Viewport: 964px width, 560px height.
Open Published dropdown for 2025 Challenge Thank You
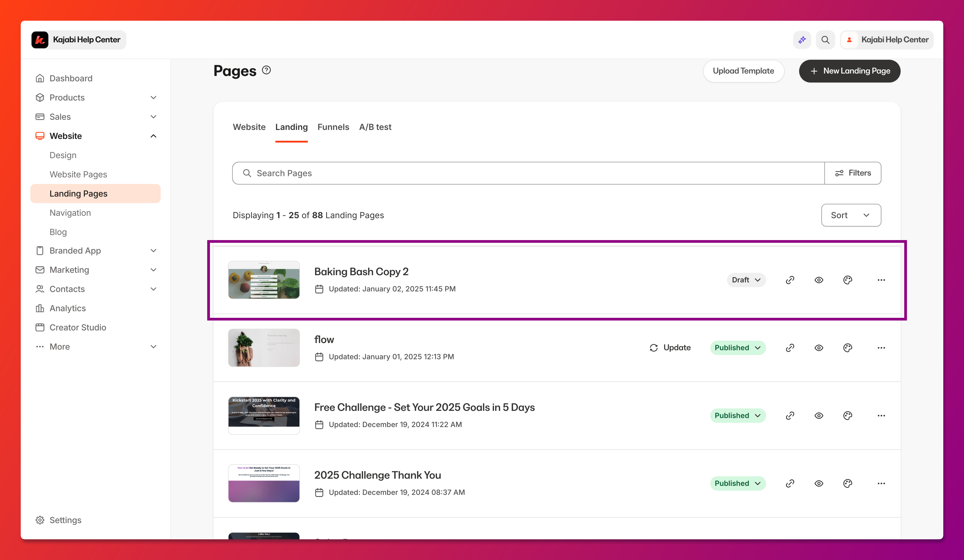(x=738, y=483)
